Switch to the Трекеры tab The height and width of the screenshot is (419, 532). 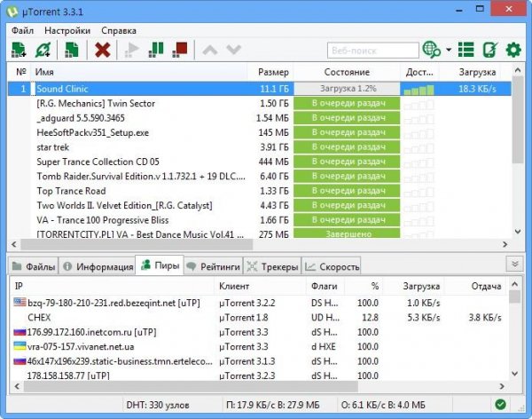click(x=273, y=267)
